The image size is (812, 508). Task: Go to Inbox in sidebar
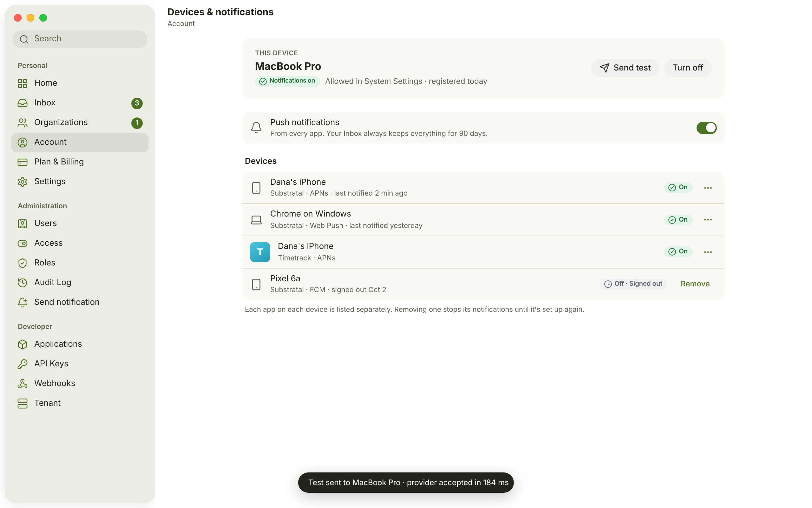(x=80, y=103)
